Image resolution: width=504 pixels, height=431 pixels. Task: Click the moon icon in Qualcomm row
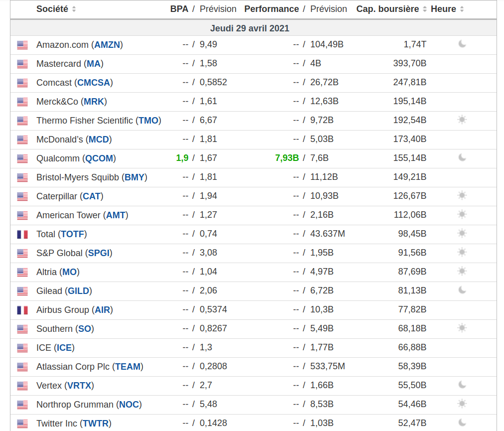coord(462,157)
